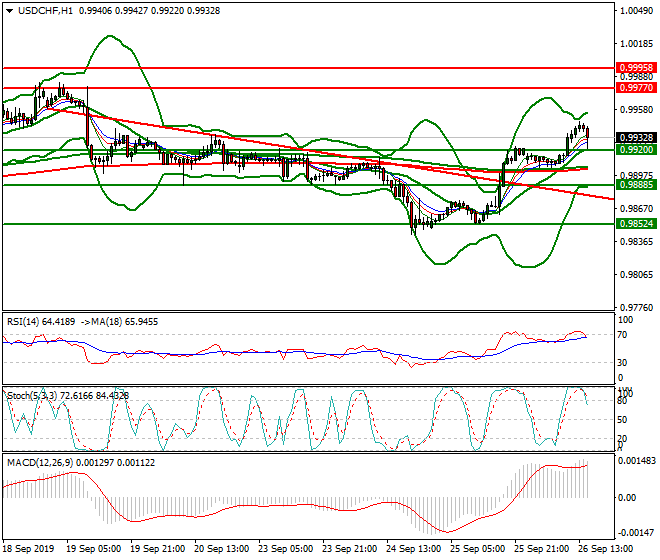The image size is (660, 560).
Task: Click the 19 Sep 05:00 time axis label
Action: coord(94,549)
